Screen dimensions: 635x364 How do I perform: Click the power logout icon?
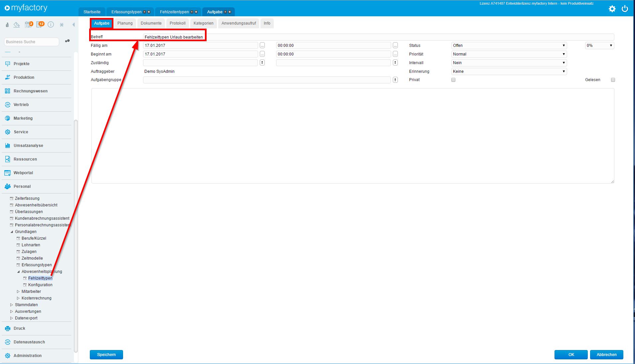tap(625, 9)
